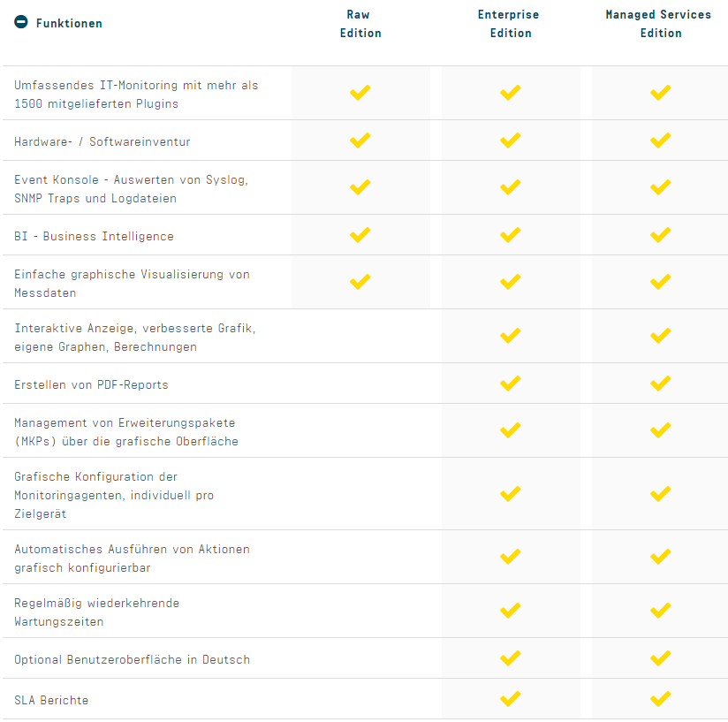This screenshot has width=728, height=722.
Task: Click Raw Edition checkmark for graphische Visualisierung row
Action: (x=360, y=282)
